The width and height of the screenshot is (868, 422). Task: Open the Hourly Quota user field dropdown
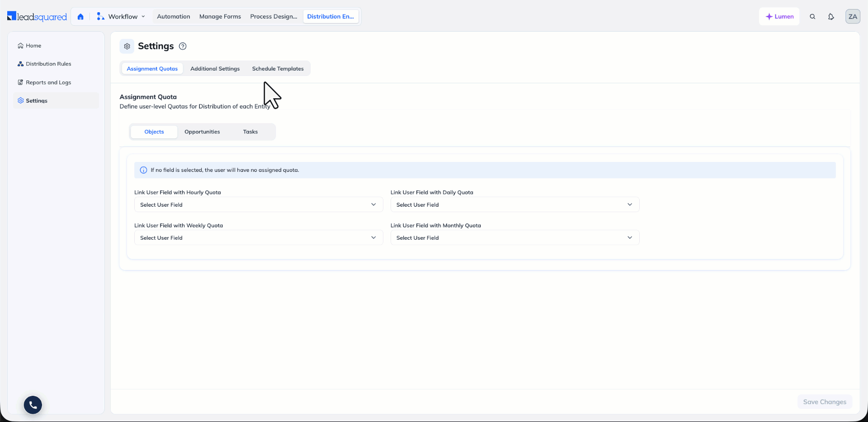tap(259, 204)
